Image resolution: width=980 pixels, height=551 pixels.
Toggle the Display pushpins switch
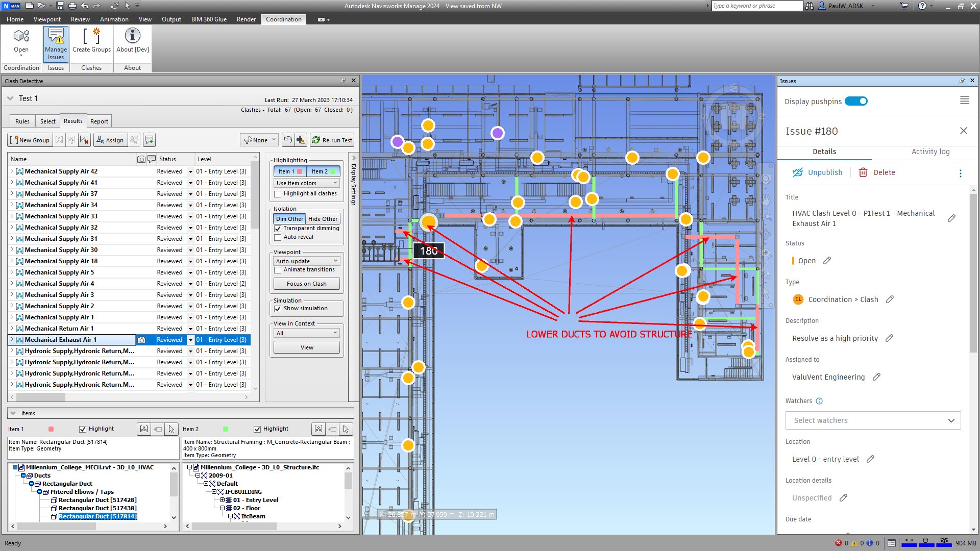(856, 101)
